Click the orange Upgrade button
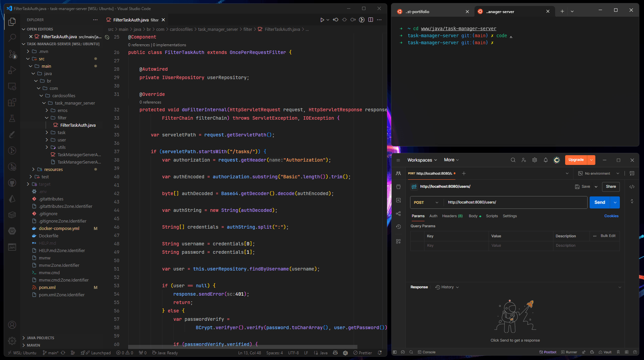The width and height of the screenshot is (644, 360). pos(576,160)
